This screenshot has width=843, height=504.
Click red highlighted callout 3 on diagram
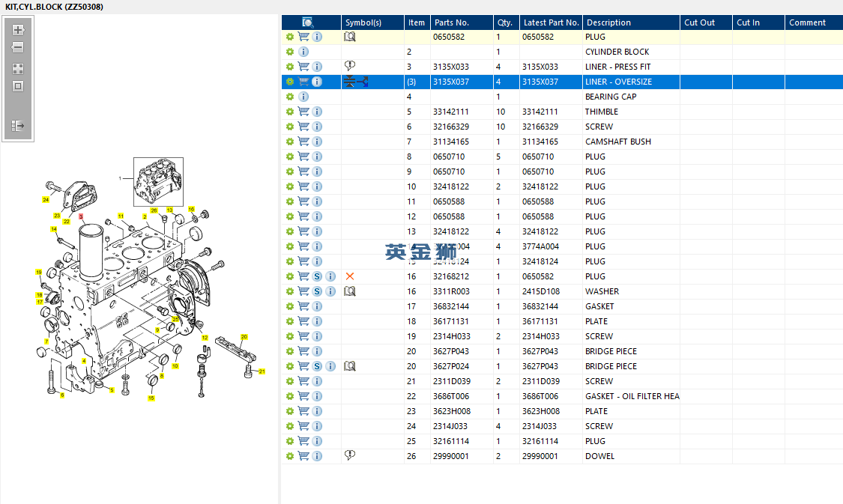click(x=81, y=216)
